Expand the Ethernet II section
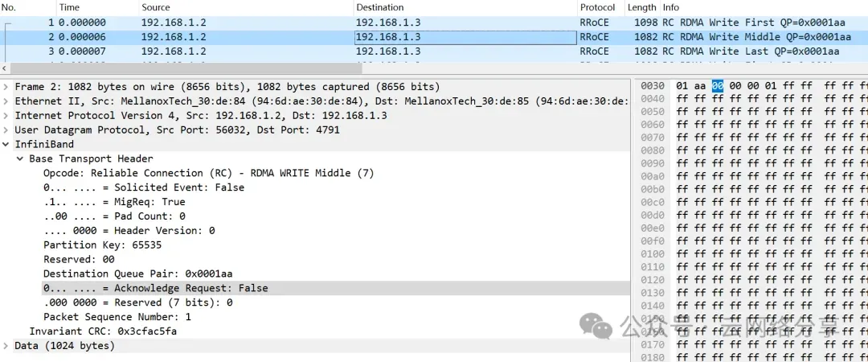This screenshot has width=868, height=362. click(x=6, y=101)
